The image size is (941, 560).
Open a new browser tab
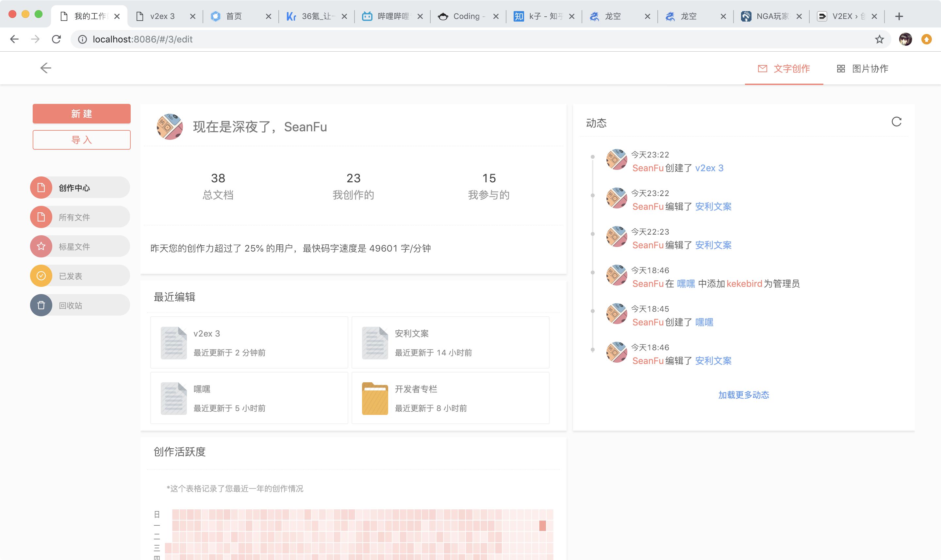pyautogui.click(x=899, y=16)
